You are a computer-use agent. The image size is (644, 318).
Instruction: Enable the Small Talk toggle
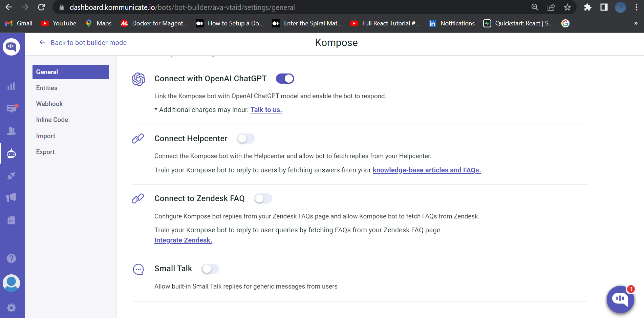click(210, 269)
